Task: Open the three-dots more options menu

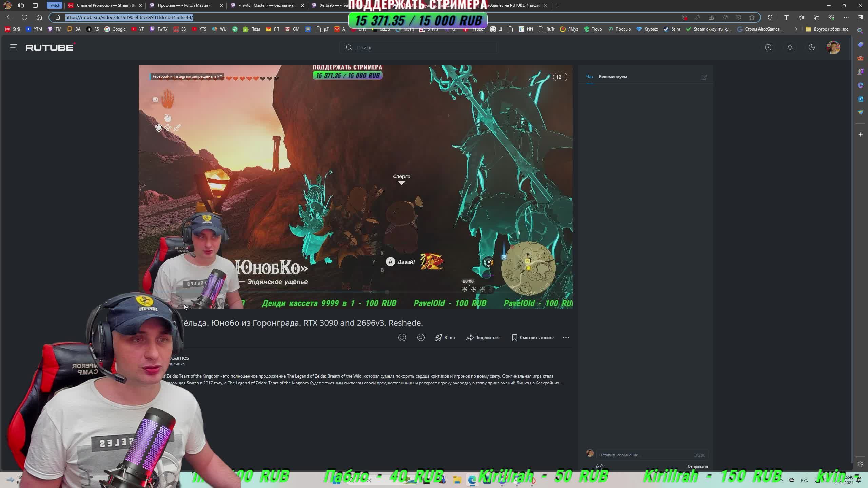Action: (566, 338)
